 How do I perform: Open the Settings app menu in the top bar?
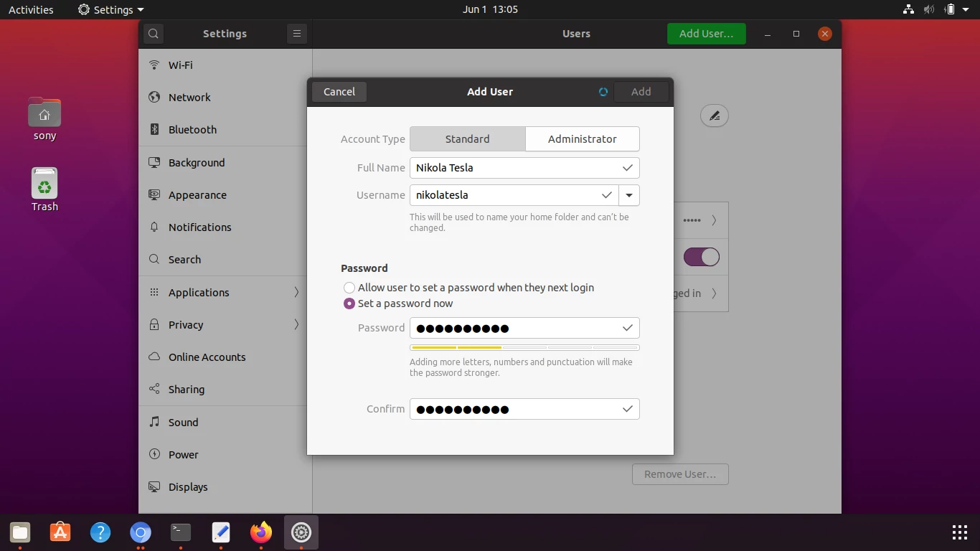click(x=111, y=9)
